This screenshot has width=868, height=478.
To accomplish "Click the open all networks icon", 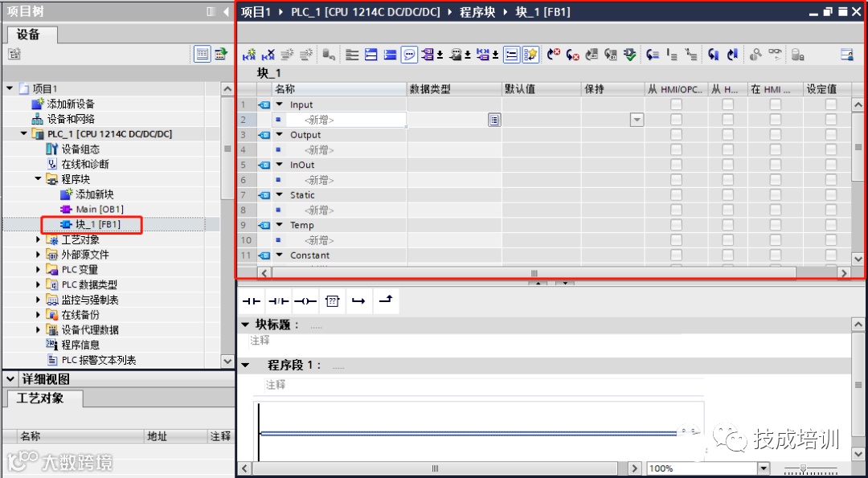I will 371,54.
